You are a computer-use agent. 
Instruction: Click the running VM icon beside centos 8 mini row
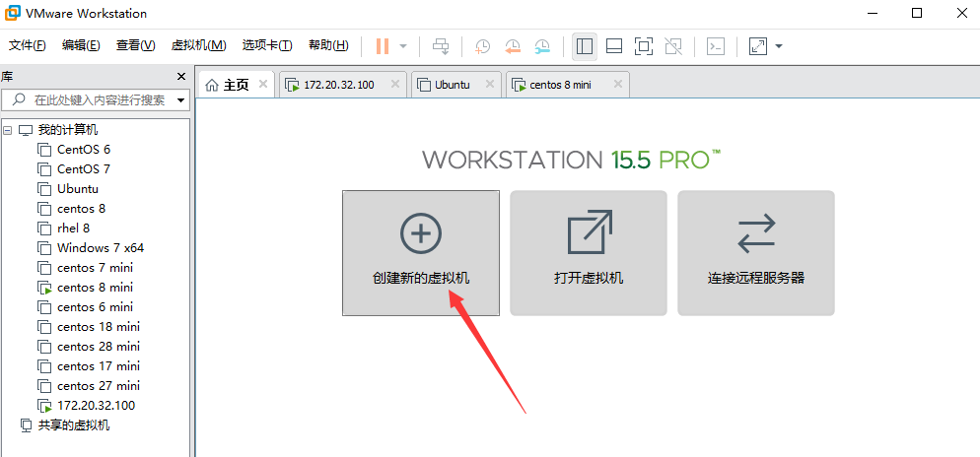(x=44, y=288)
